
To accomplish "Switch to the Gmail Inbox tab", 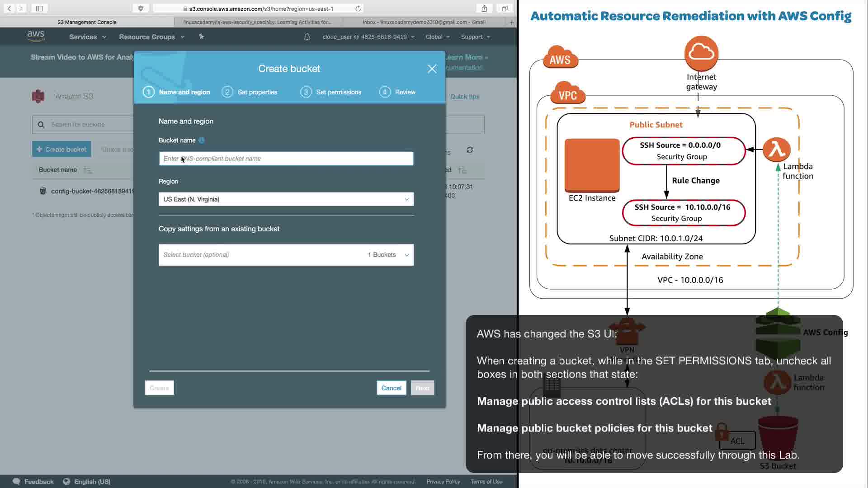I will [x=424, y=22].
